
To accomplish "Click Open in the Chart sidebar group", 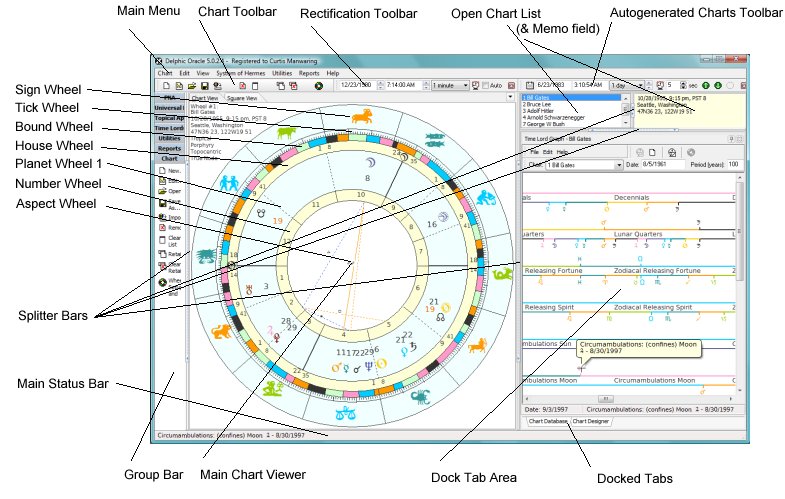I will 170,191.
